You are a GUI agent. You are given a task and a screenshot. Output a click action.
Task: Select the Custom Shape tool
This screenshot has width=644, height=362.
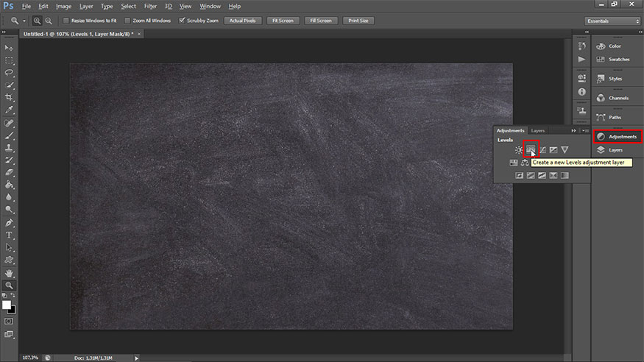click(x=9, y=260)
